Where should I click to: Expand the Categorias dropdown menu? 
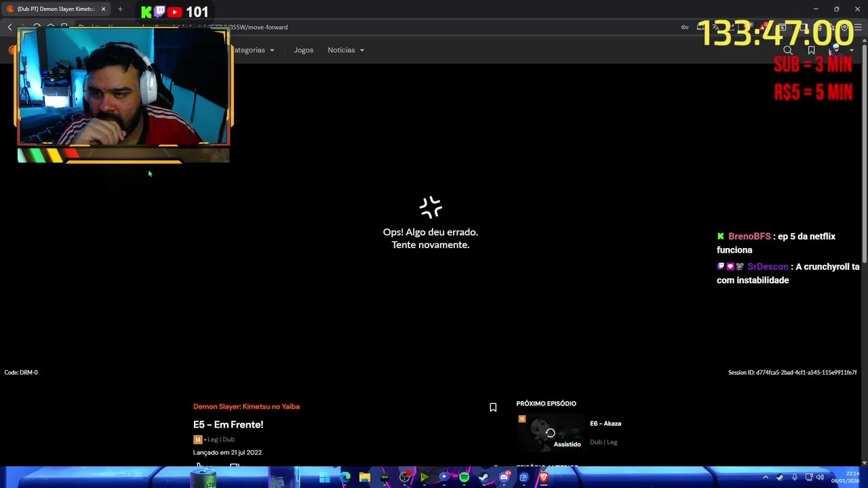[x=253, y=50]
